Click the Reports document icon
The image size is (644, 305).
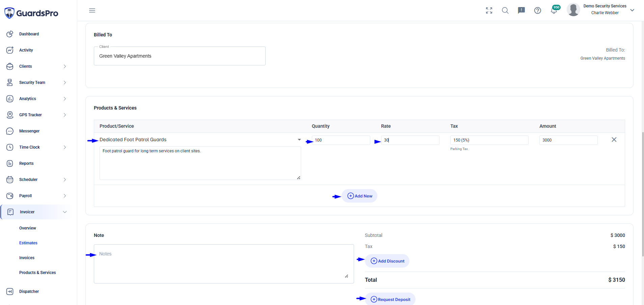tap(10, 163)
